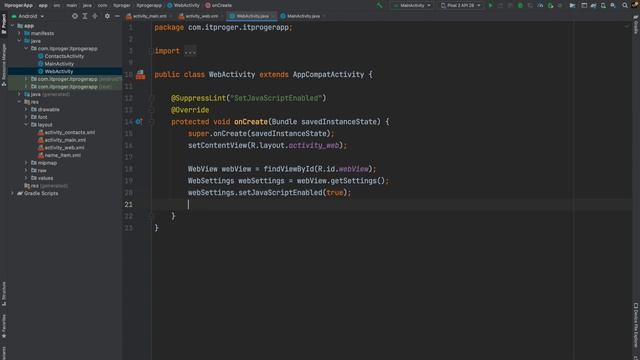
Task: Collapse the layout folder
Action: click(x=26, y=124)
